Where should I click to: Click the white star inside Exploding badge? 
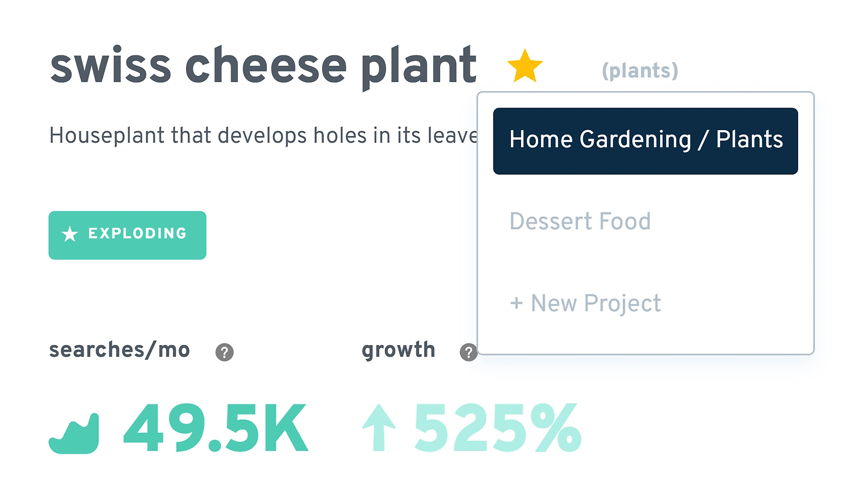click(69, 234)
